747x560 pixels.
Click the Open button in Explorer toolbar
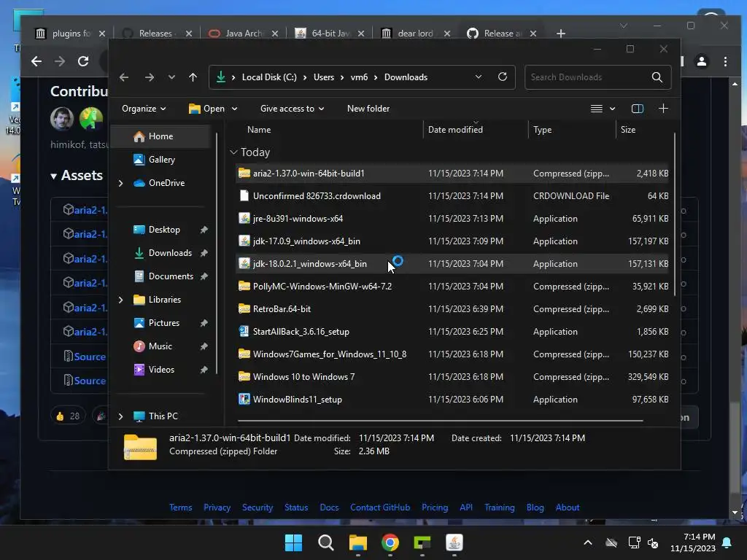point(206,109)
